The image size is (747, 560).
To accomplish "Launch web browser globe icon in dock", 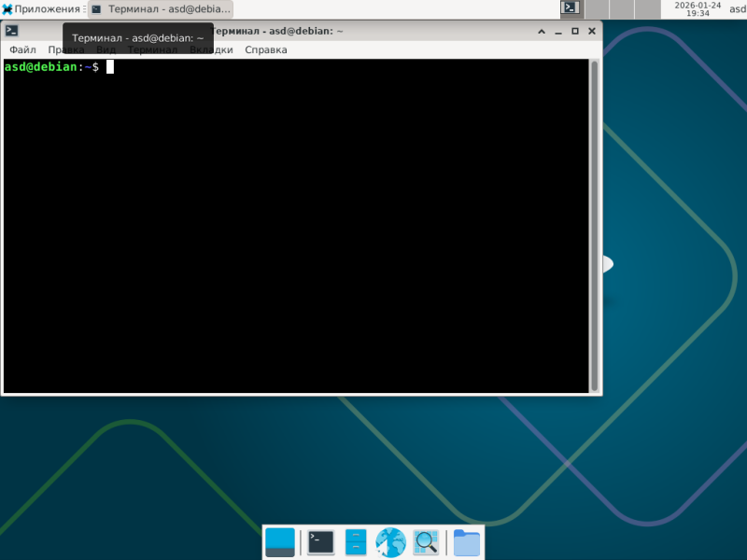I will tap(390, 542).
